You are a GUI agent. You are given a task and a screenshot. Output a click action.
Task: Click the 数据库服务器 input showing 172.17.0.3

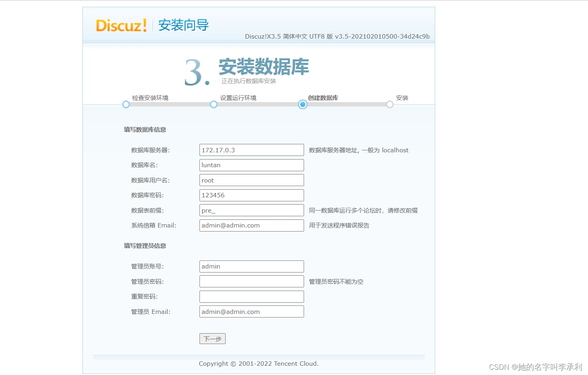click(251, 150)
